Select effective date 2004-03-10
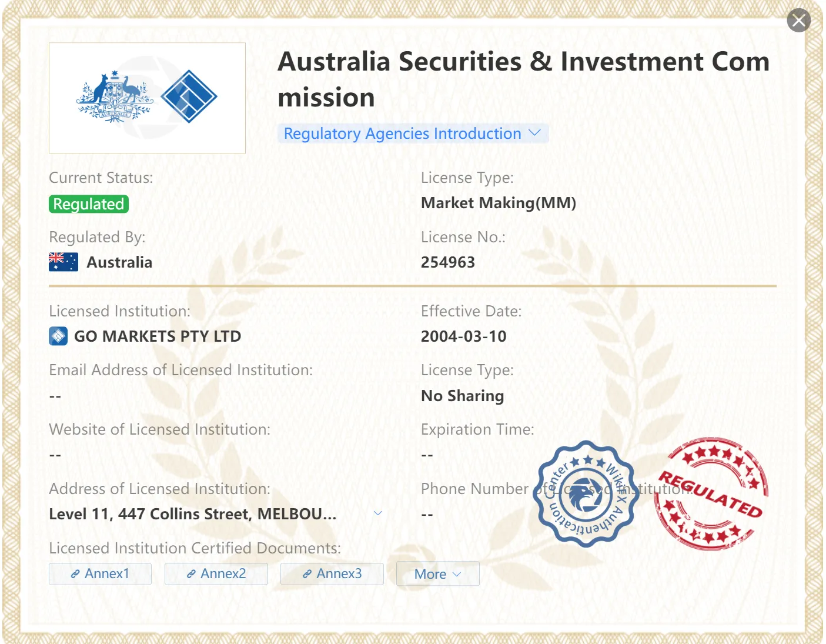The image size is (826, 644). 463,336
